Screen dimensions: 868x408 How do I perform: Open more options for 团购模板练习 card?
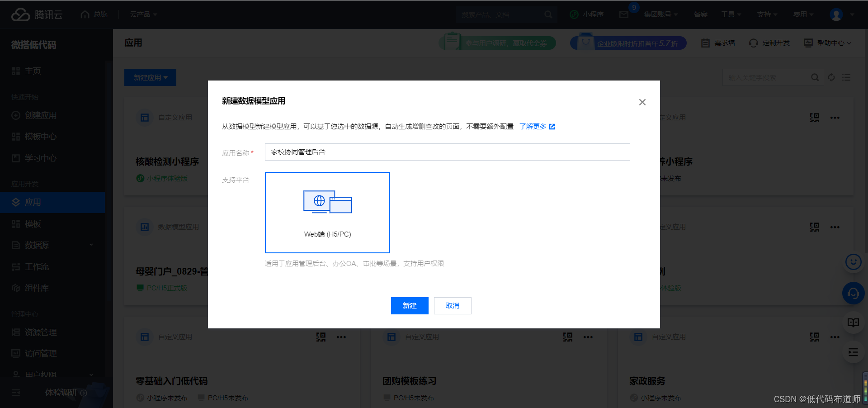click(588, 337)
